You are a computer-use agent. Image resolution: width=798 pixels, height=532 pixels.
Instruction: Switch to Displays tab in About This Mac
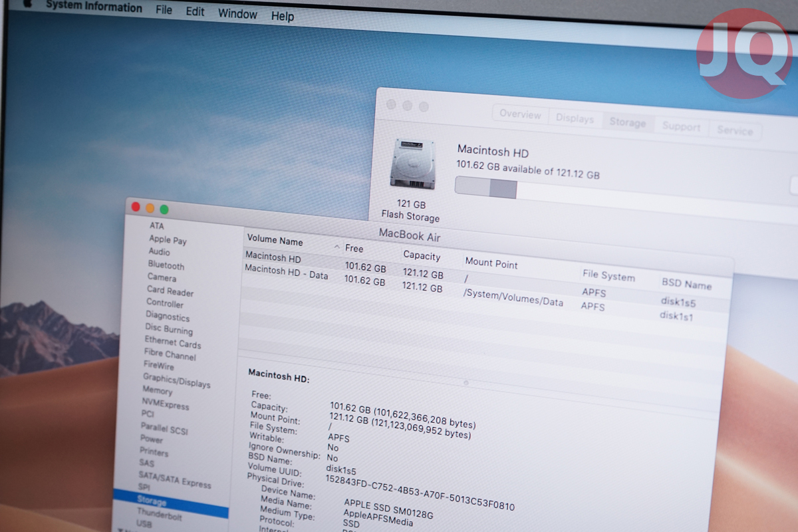pos(575,119)
